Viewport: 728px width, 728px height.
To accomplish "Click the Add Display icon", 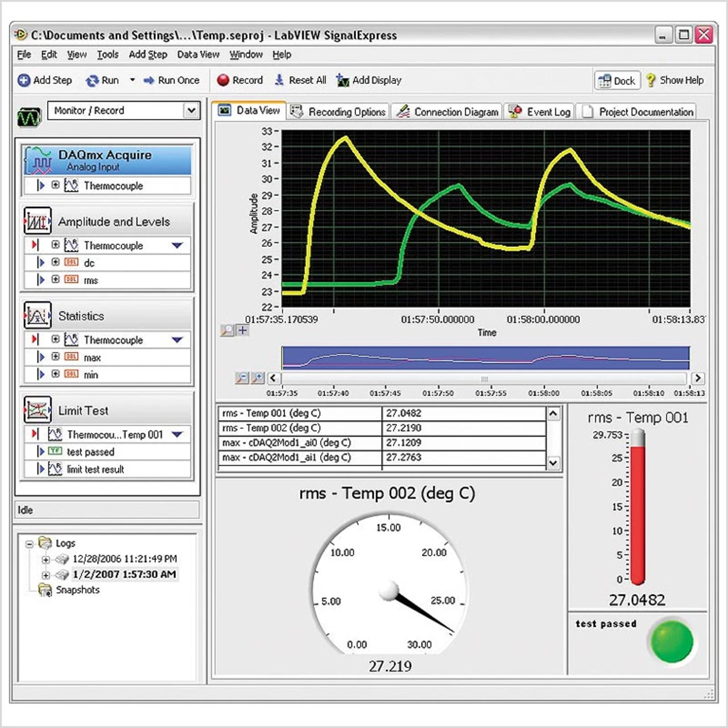I will coord(342,80).
